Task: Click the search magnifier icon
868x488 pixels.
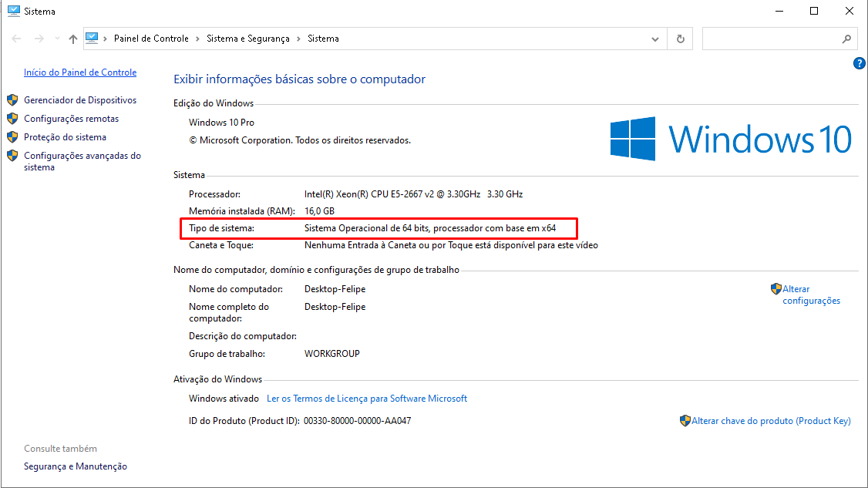Action: [846, 39]
